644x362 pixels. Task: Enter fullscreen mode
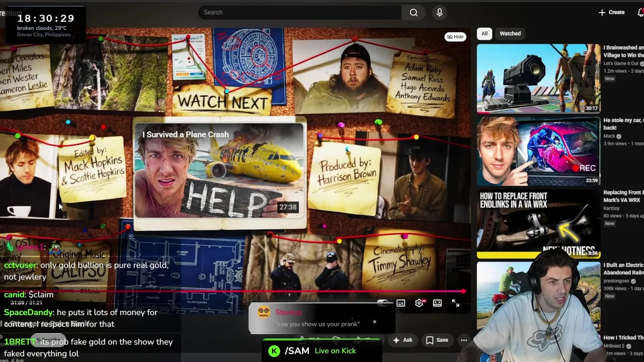point(455,303)
